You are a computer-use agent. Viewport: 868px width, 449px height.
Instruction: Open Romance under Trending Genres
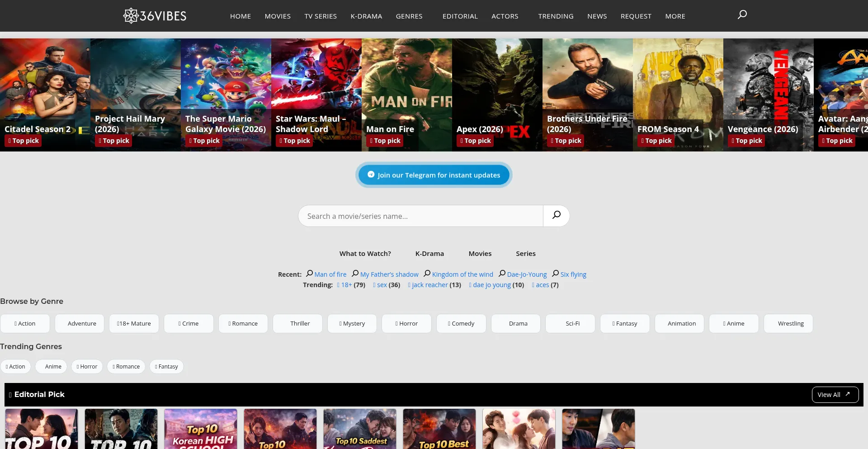tap(126, 367)
